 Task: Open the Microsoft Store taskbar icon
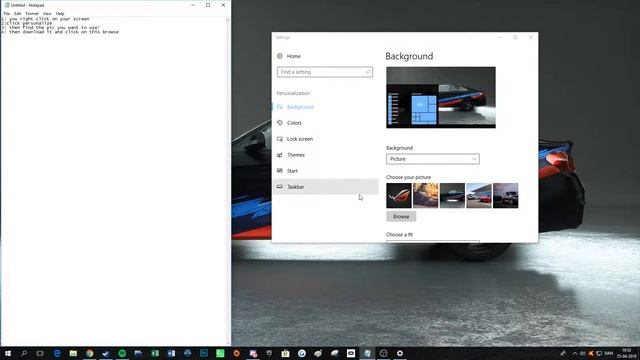(285, 353)
